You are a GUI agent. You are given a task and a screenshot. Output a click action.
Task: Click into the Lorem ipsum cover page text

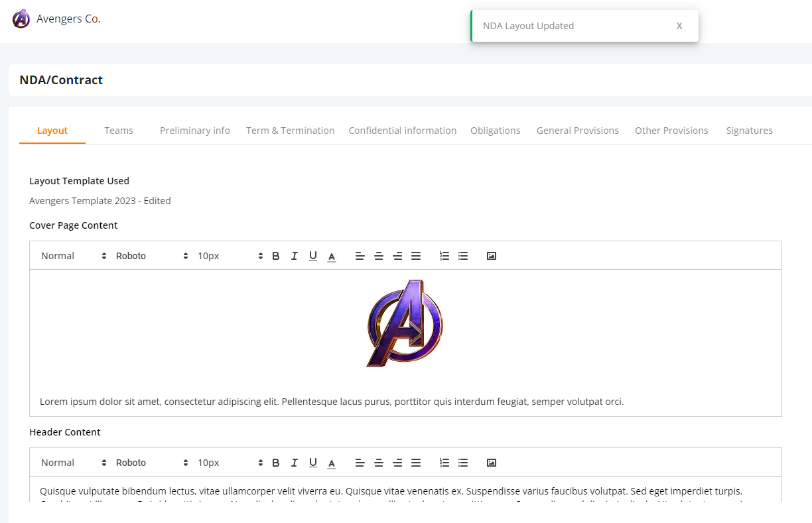[x=332, y=402]
